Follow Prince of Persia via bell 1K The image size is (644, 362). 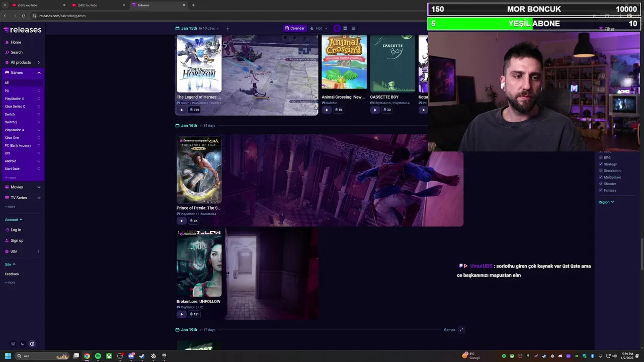coord(194,221)
